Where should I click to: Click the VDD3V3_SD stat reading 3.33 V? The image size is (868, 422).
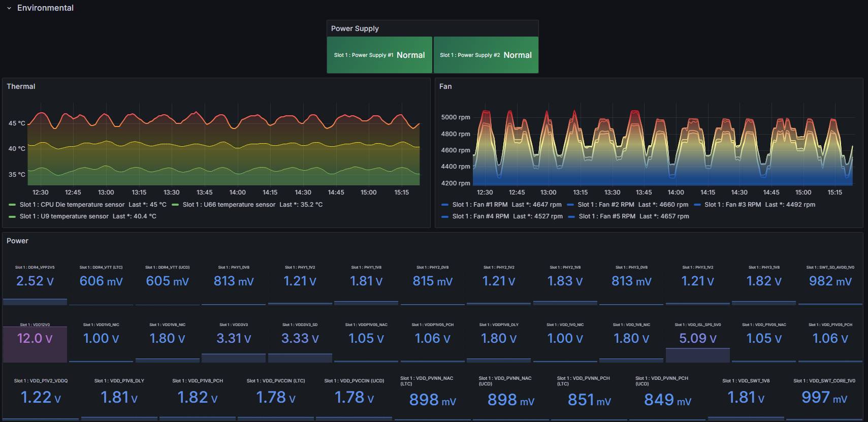[x=300, y=338]
